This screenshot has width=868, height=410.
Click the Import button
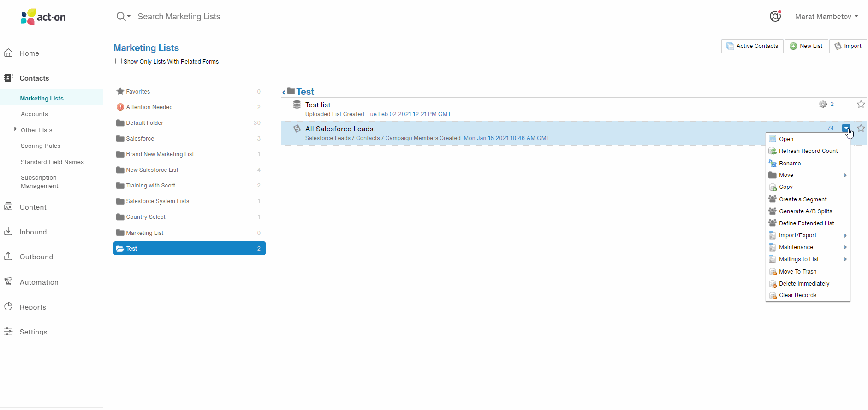[x=848, y=46]
